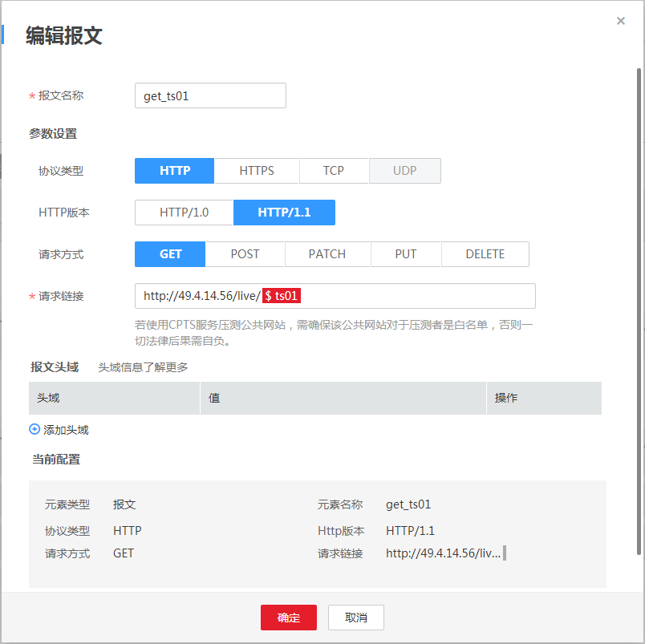Click the plus icon before 添加头域

click(x=34, y=429)
